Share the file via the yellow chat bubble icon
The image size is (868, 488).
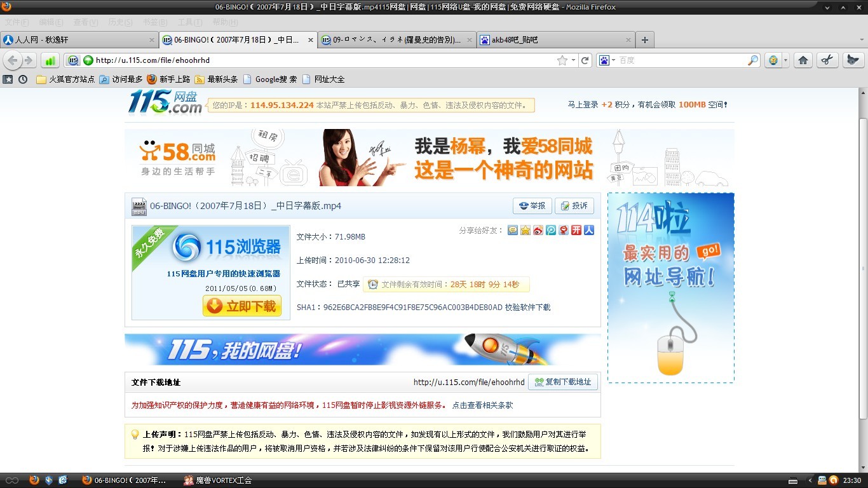pyautogui.click(x=513, y=230)
